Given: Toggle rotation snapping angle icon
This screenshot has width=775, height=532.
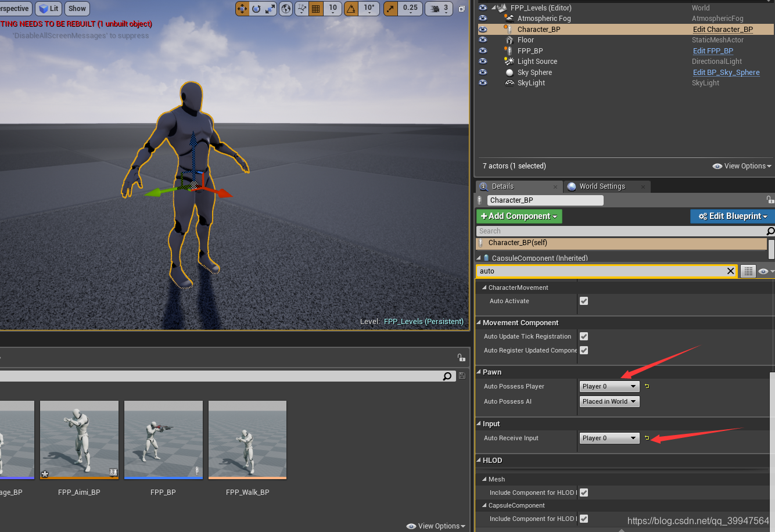Looking at the screenshot, I should coord(351,9).
